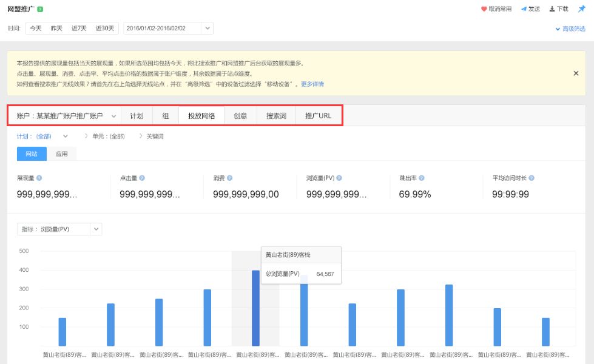
Task: Click the 下载 download icon
Action: tap(552, 9)
